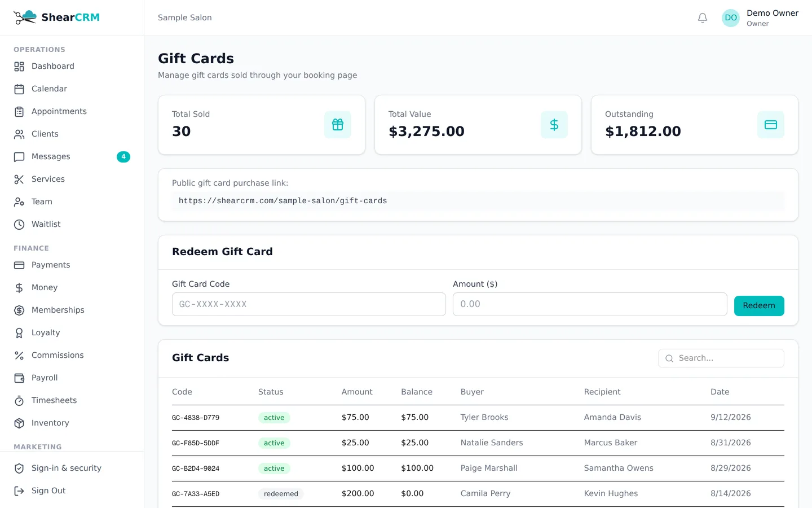The width and height of the screenshot is (812, 508).
Task: Click the Dashboard grid icon
Action: pyautogui.click(x=19, y=67)
